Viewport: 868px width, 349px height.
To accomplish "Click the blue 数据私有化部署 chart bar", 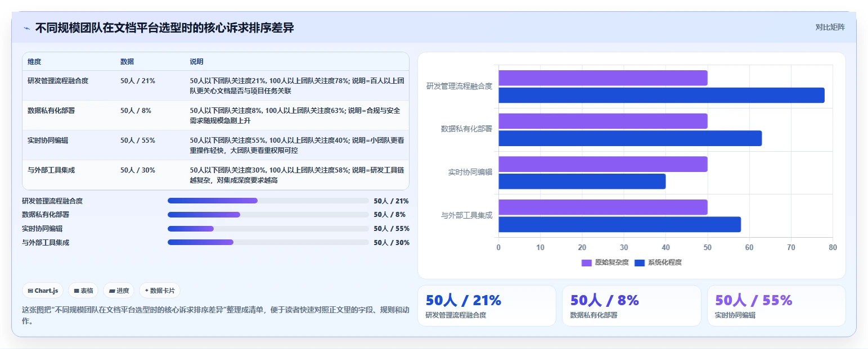I will pos(630,138).
